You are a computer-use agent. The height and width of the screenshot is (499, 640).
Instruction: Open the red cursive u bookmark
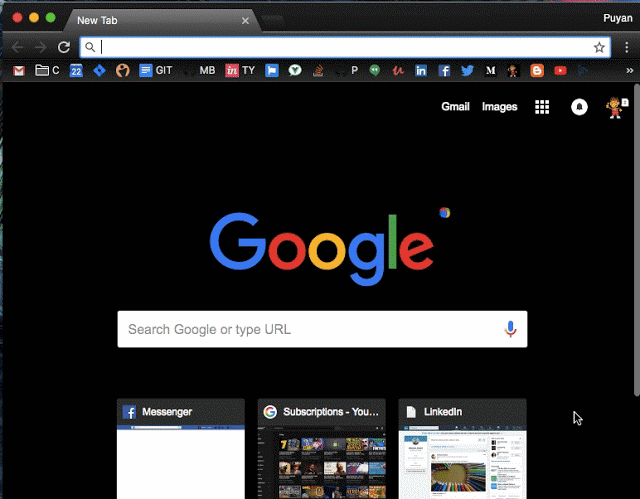pos(398,71)
